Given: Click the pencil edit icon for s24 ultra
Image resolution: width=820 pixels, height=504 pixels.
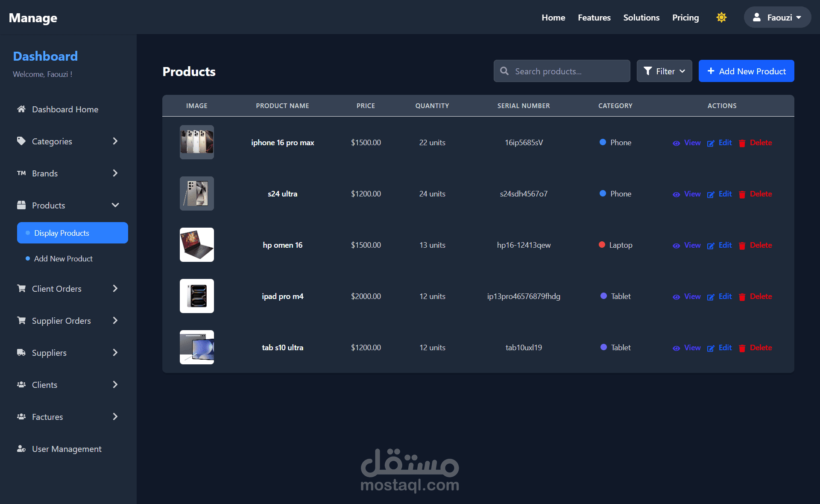Looking at the screenshot, I should [x=711, y=194].
